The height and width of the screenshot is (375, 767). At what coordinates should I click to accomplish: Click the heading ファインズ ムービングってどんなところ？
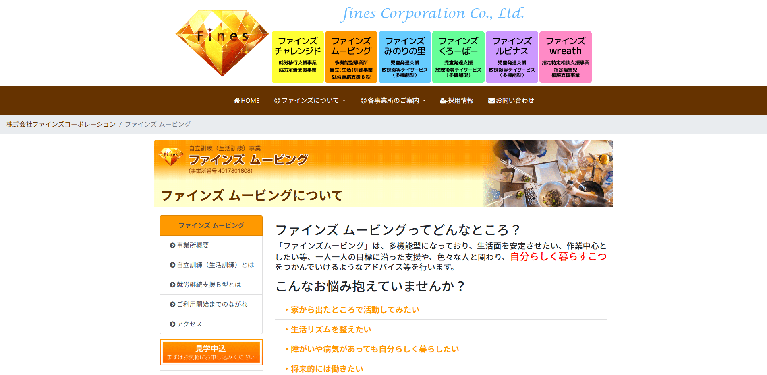tap(398, 230)
